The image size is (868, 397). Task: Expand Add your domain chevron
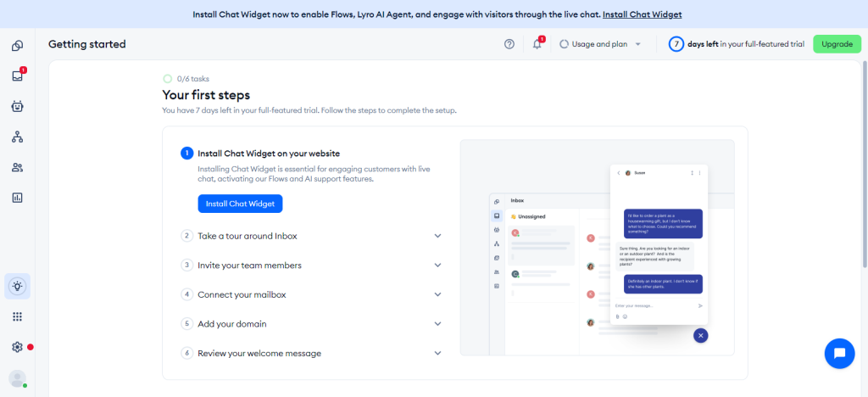point(438,324)
